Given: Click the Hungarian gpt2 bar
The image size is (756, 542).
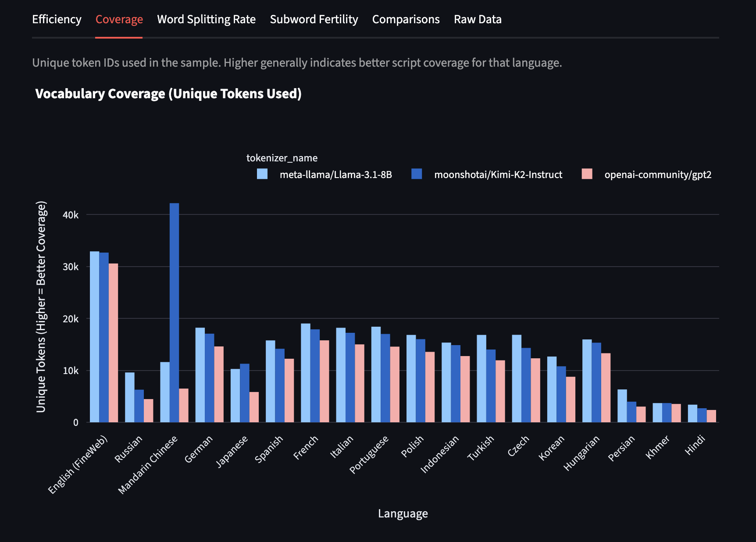Looking at the screenshot, I should (606, 388).
